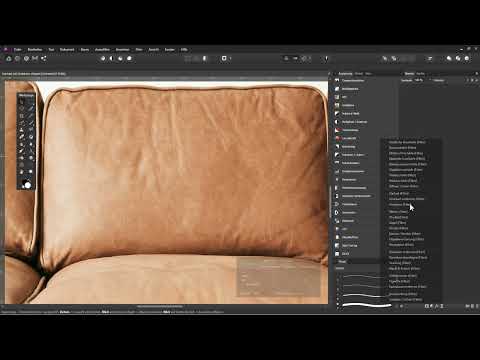Click the foreground/background color circles in Werkzeuge

pyautogui.click(x=26, y=184)
